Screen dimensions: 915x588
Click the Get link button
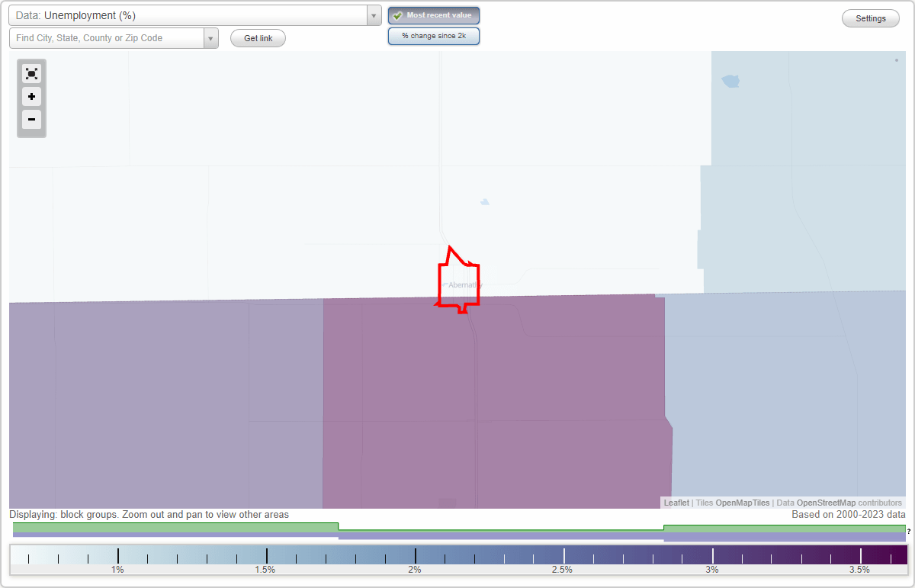pyautogui.click(x=258, y=38)
